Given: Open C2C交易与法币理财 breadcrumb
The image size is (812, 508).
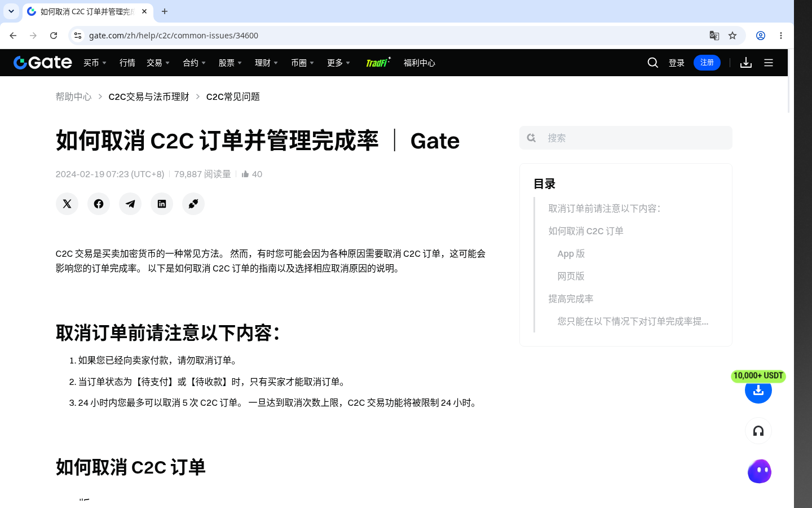Looking at the screenshot, I should tap(149, 97).
